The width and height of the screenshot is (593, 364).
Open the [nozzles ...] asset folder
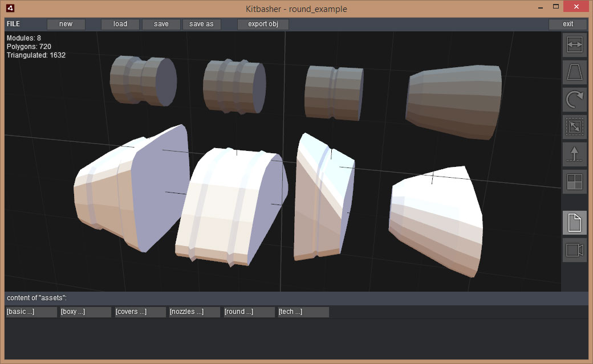194,312
